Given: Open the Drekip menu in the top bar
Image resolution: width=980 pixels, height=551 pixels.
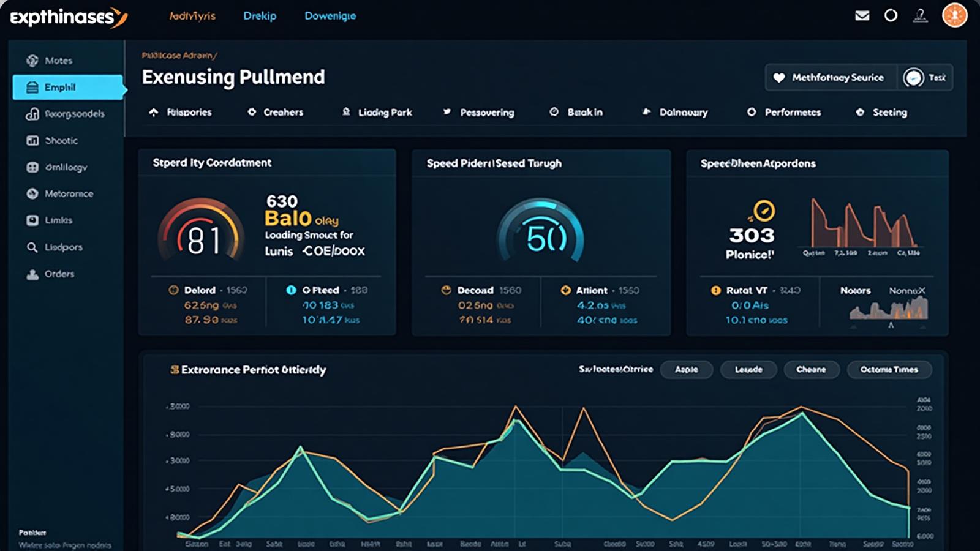Looking at the screenshot, I should click(x=260, y=15).
